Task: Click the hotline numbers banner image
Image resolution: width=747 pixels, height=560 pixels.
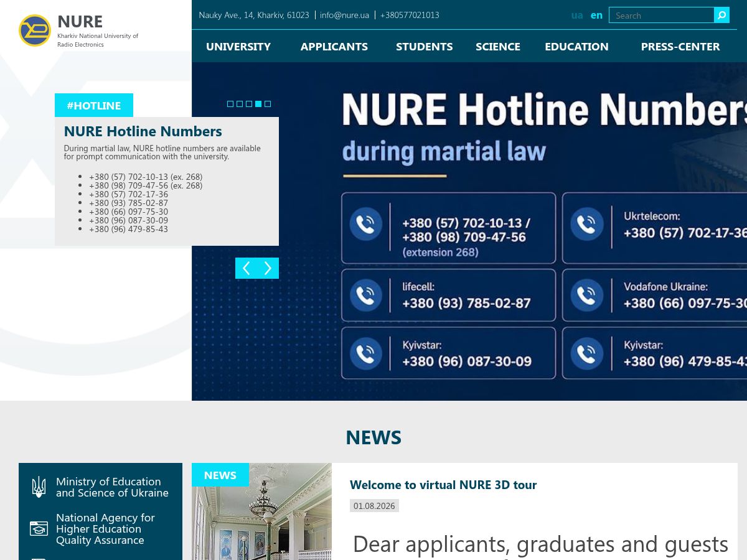Action: [x=469, y=231]
